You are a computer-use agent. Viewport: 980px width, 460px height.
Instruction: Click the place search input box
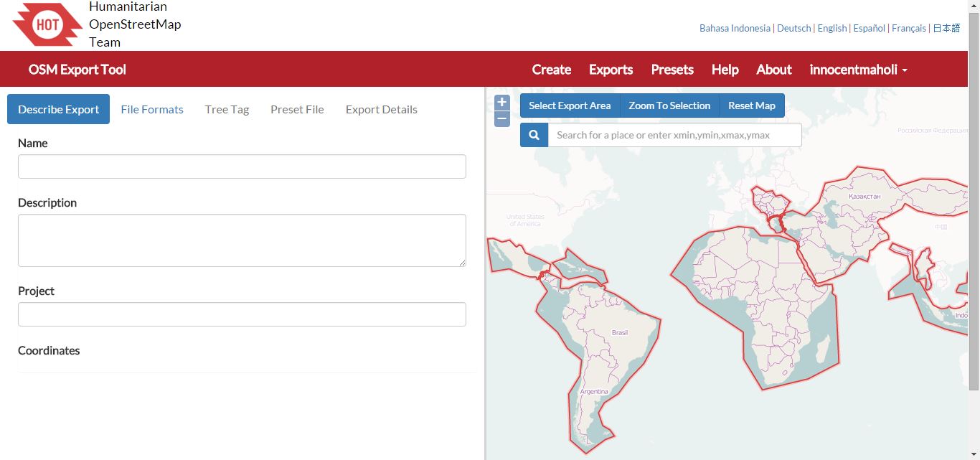point(674,135)
